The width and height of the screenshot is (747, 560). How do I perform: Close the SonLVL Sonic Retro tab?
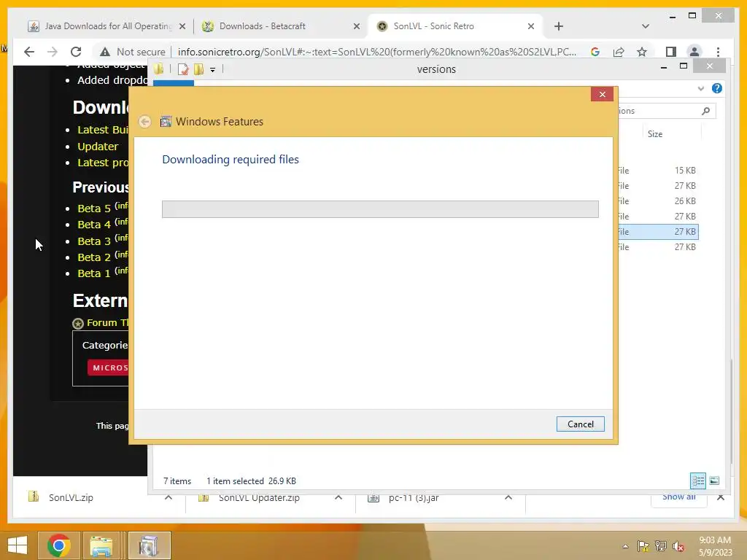tap(531, 27)
